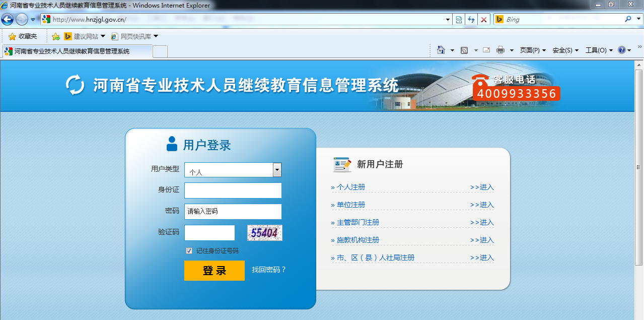The height and width of the screenshot is (320, 644).
Task: Click the Add to Favorites Bar star icon
Action: [55, 36]
